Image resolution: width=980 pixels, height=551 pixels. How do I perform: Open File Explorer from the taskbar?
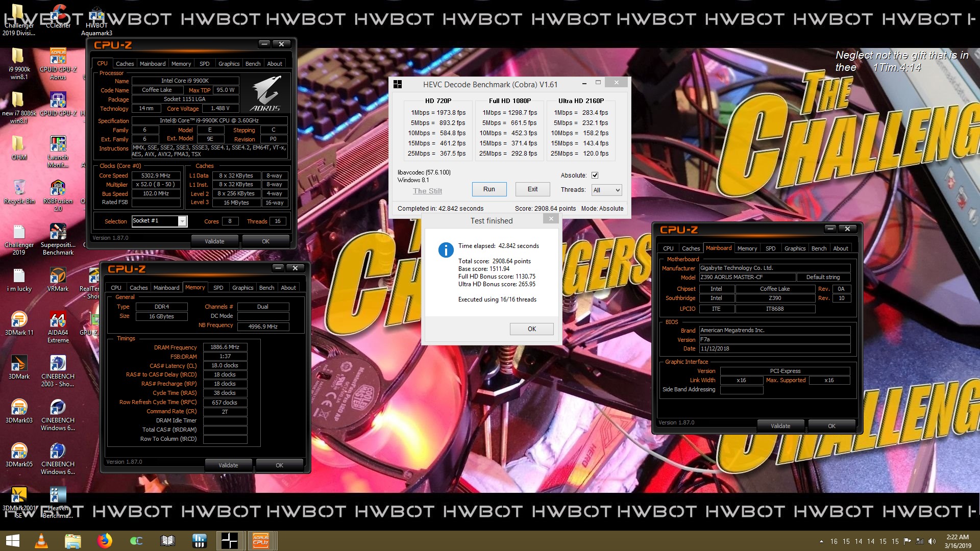point(73,541)
